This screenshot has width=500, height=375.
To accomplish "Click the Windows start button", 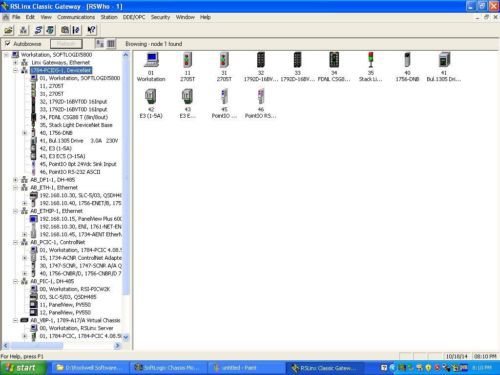I will pos(23,368).
